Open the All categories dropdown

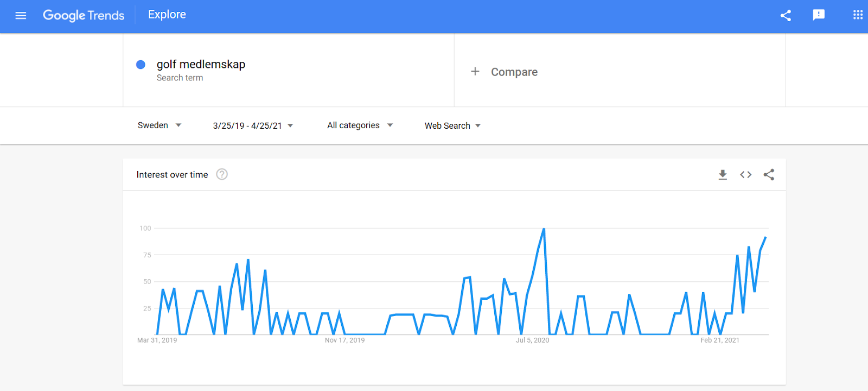tap(360, 125)
